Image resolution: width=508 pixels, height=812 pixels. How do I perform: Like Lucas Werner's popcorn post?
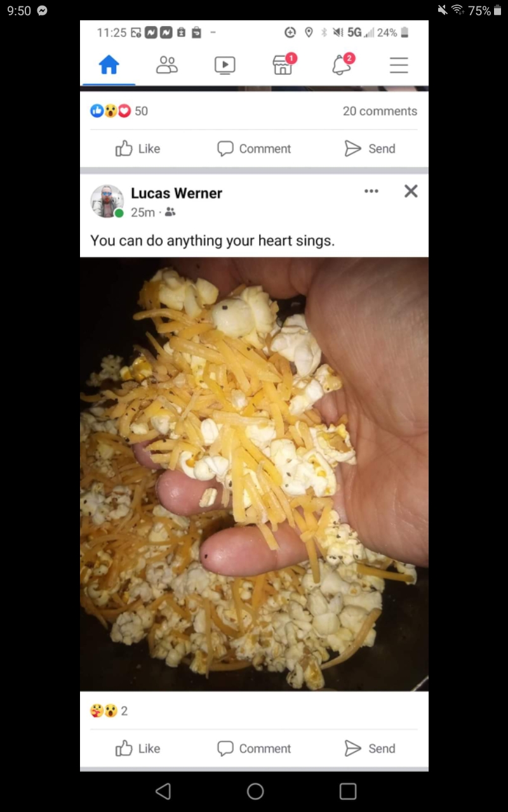(x=137, y=749)
